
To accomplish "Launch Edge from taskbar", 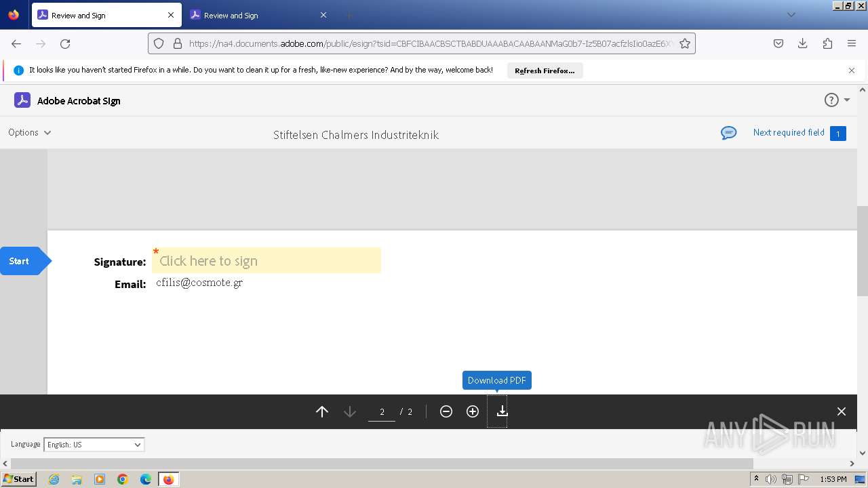I will click(x=146, y=479).
